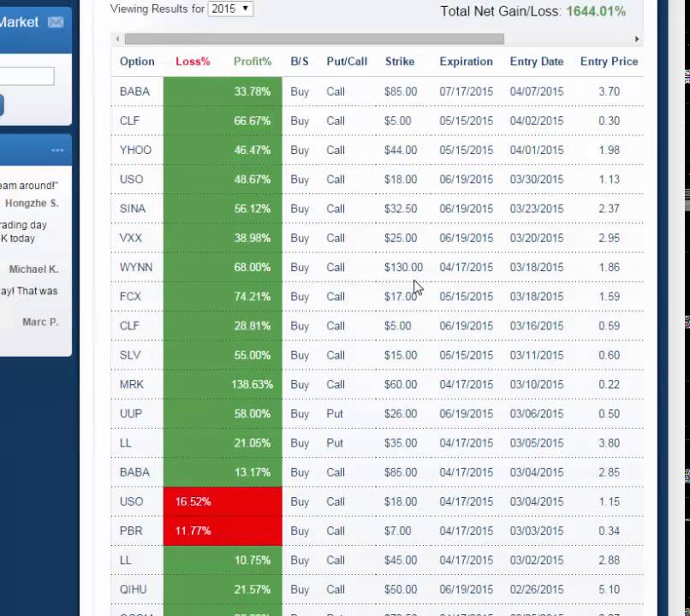
Task: Click the QIHU option row name
Action: (133, 589)
